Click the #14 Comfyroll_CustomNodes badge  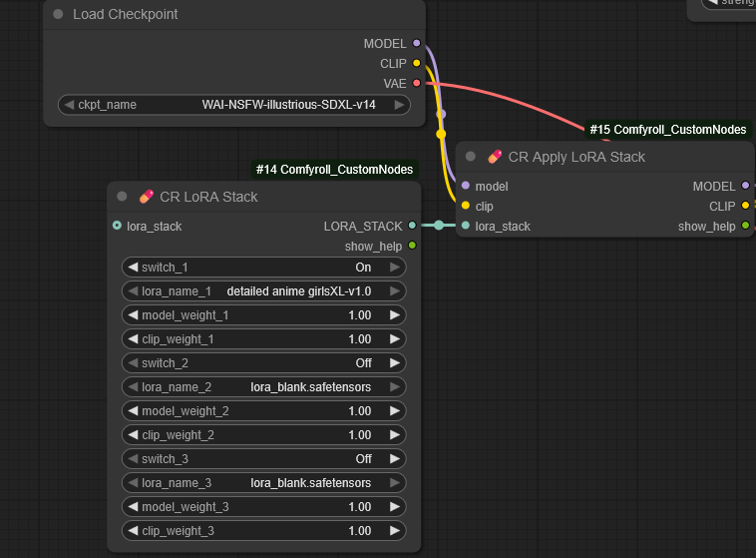click(334, 170)
